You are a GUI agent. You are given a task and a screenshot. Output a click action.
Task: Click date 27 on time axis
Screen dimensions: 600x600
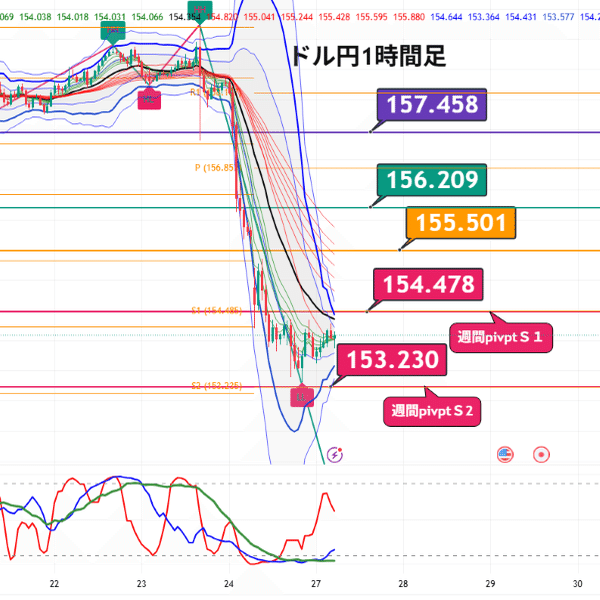(316, 584)
